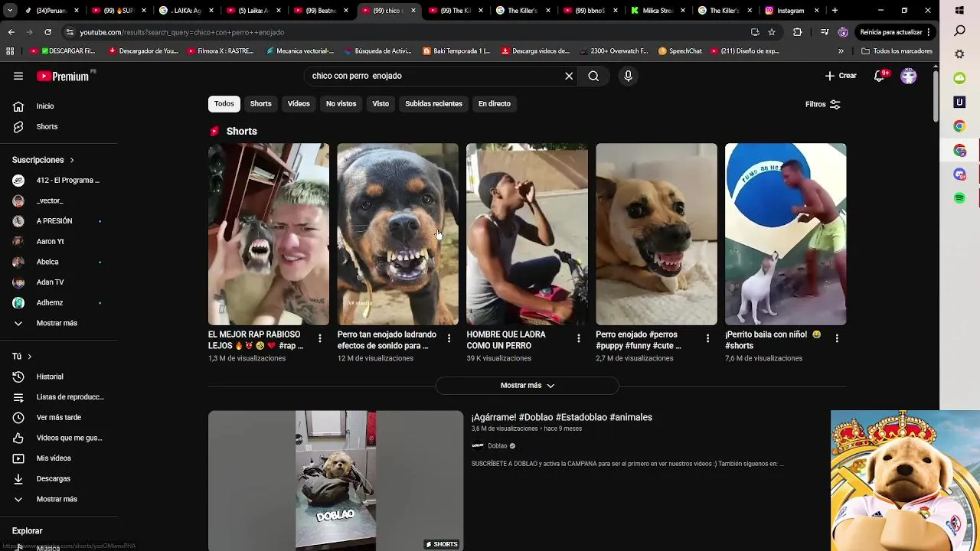
Task: Start voice search with the microphone
Action: 628,76
